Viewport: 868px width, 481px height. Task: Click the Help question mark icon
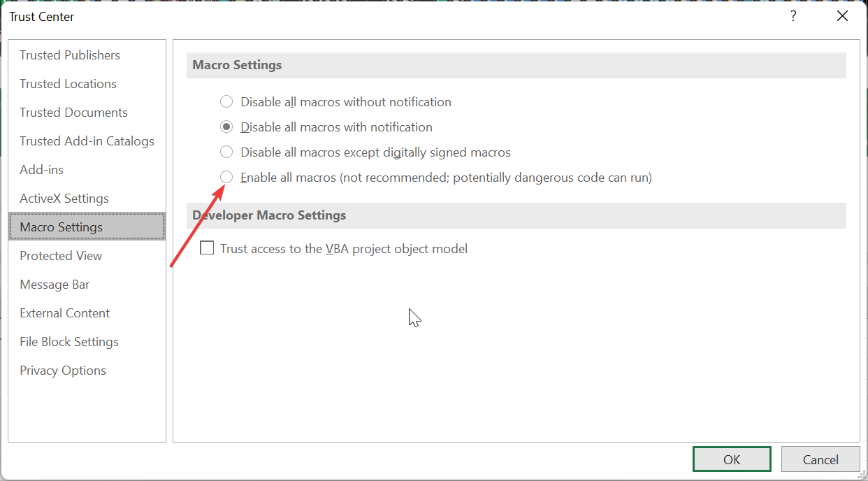(793, 16)
